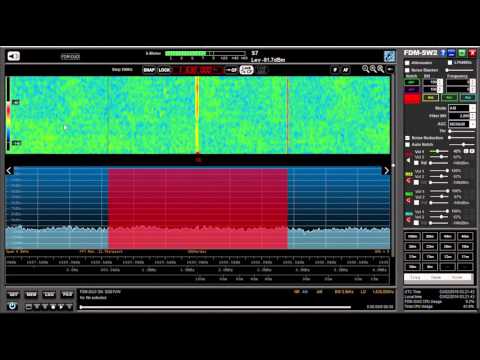Toggle the SNAP button
This screenshot has width=480, height=360.
tap(149, 70)
